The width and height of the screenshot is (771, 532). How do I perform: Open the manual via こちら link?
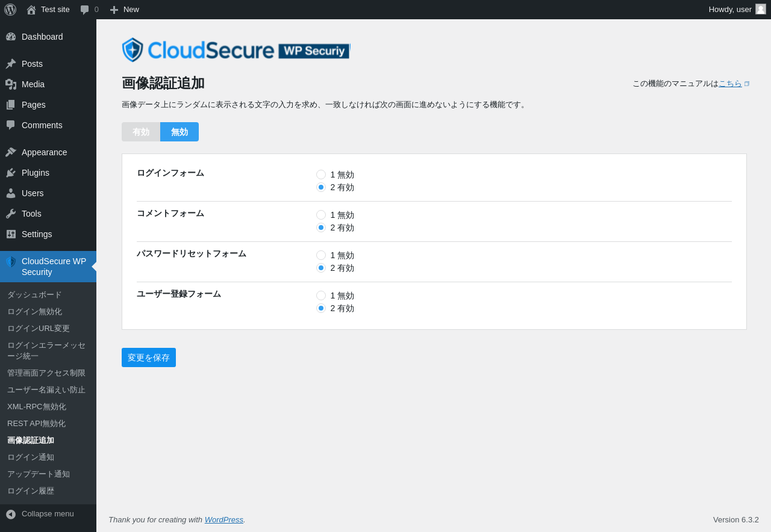(730, 84)
